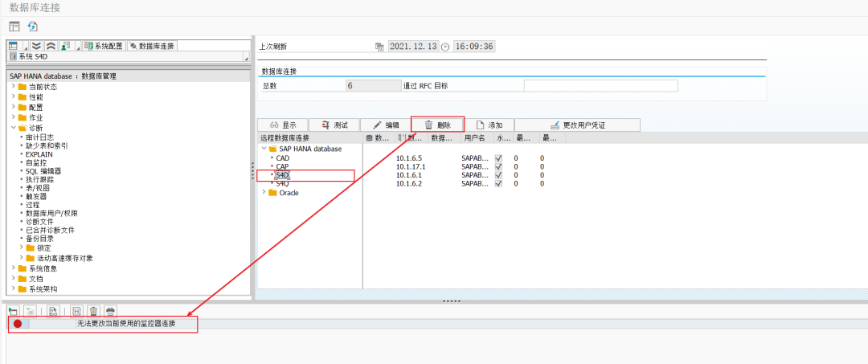The image size is (868, 364).
Task: Expand the 配置 folder
Action: (x=14, y=107)
